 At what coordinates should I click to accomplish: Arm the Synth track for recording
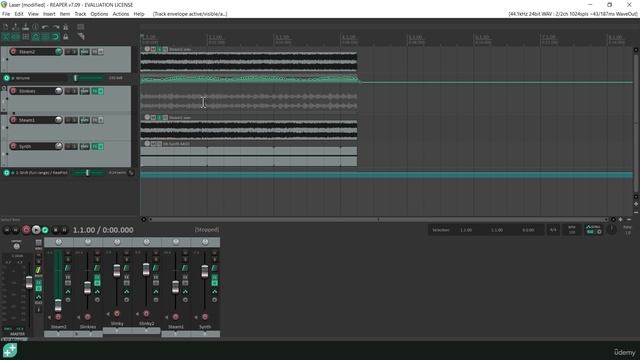13,146
